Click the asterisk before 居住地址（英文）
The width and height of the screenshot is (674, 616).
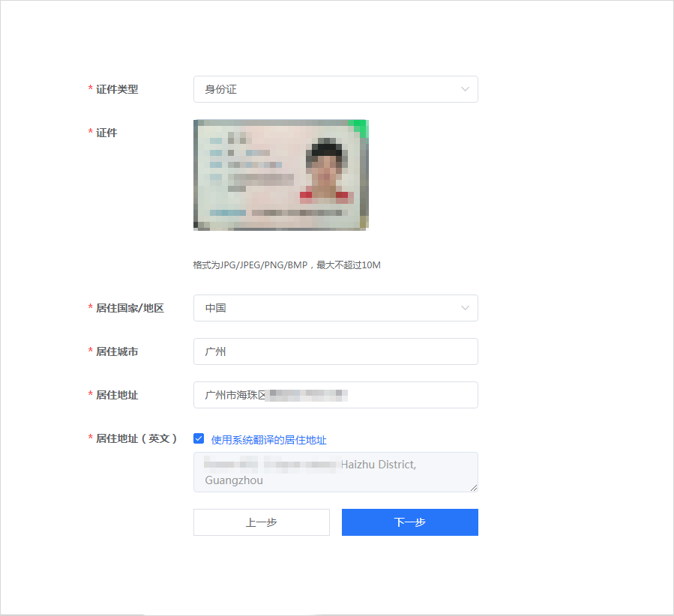tap(89, 438)
